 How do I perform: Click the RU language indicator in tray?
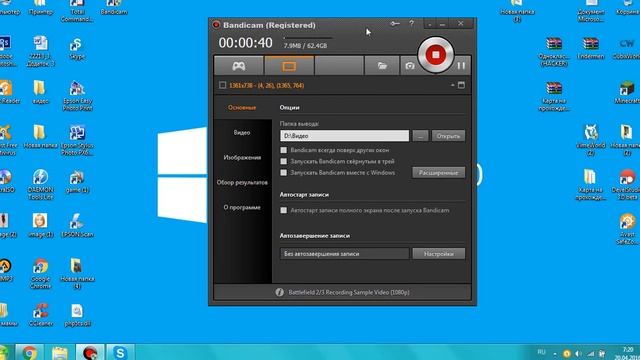(542, 352)
